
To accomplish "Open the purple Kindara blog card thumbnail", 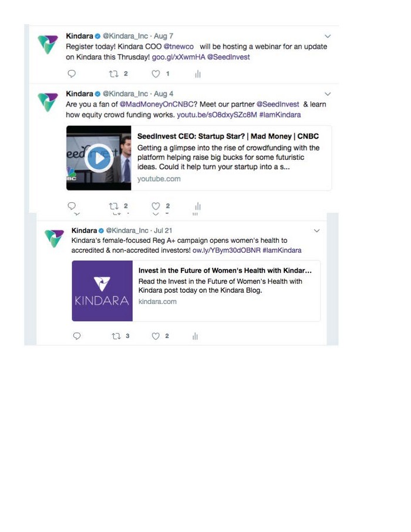I will [x=102, y=291].
